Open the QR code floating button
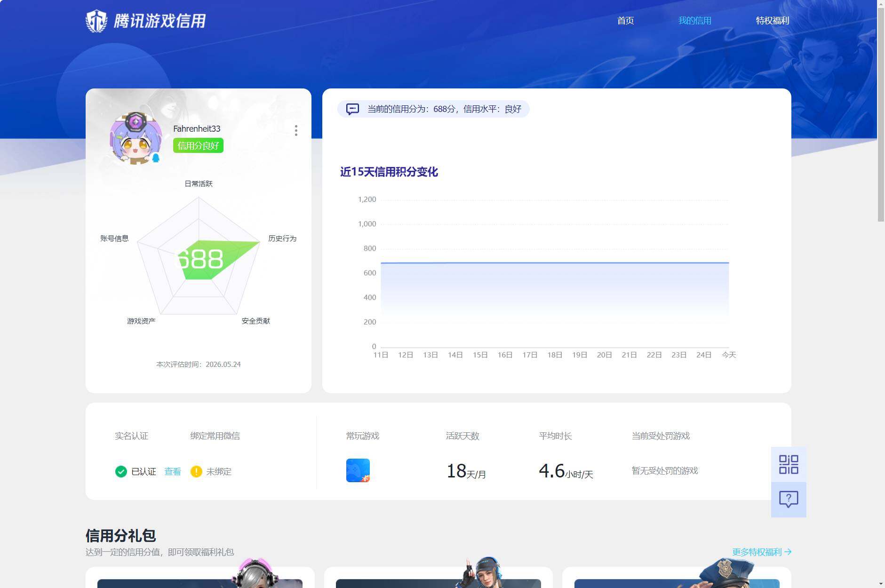 pos(789,464)
